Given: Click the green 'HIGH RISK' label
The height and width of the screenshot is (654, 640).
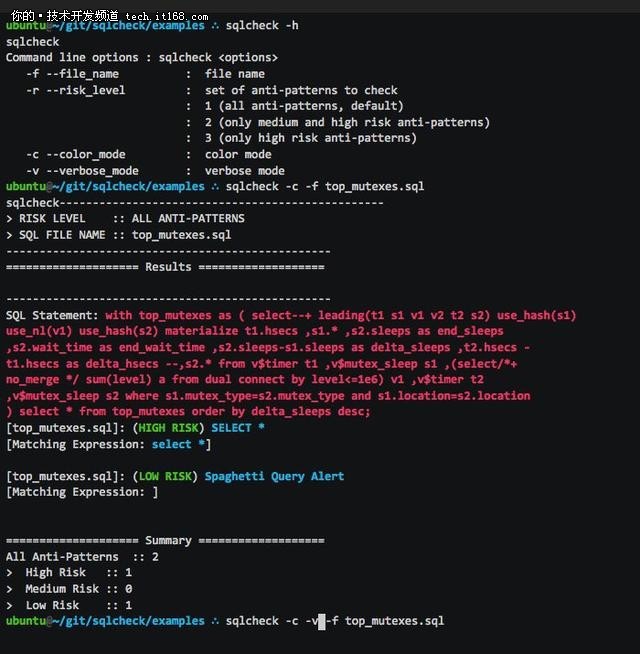Looking at the screenshot, I should (168, 428).
